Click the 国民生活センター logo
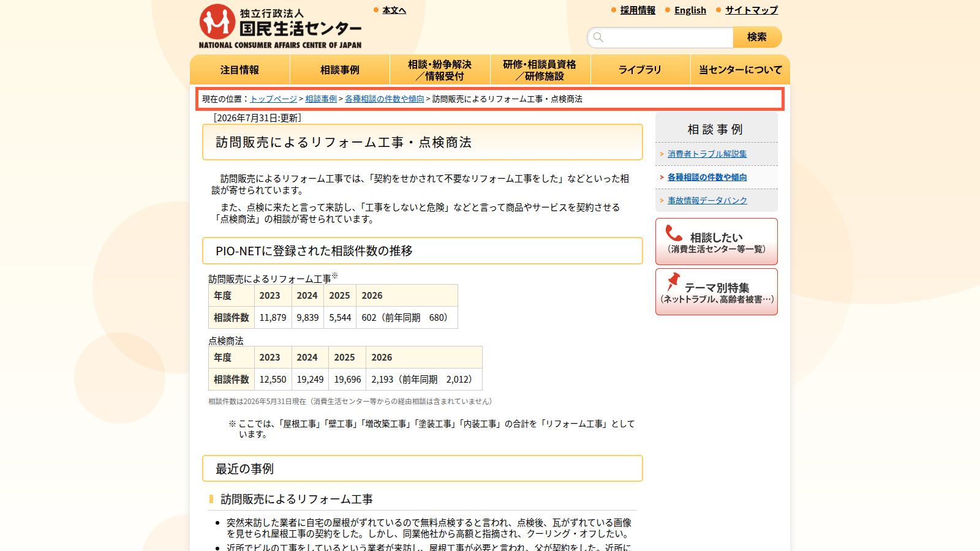The width and height of the screenshot is (980, 551). [280, 26]
